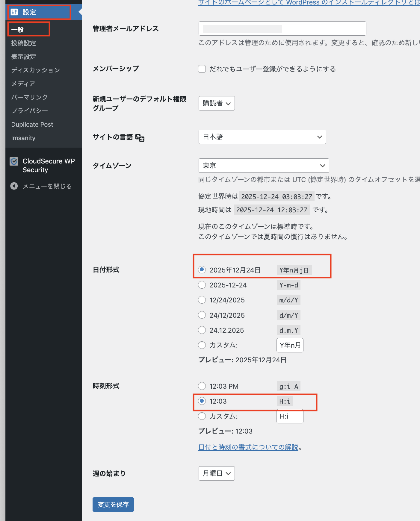This screenshot has width=420, height=521.
Task: Enable だれでもユーザー登録ができるようにする checkbox
Action: (x=202, y=69)
